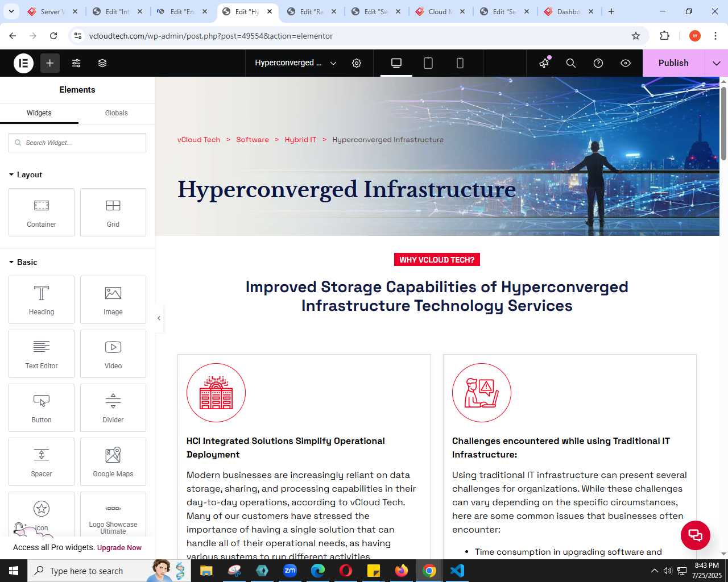Select the Text Editor widget
Image resolution: width=728 pixels, height=582 pixels.
[x=42, y=354]
